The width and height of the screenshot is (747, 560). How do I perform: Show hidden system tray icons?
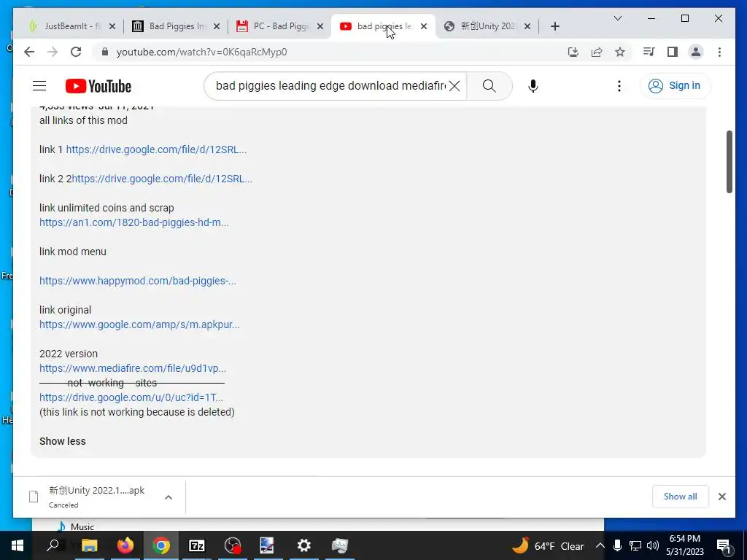pos(600,545)
